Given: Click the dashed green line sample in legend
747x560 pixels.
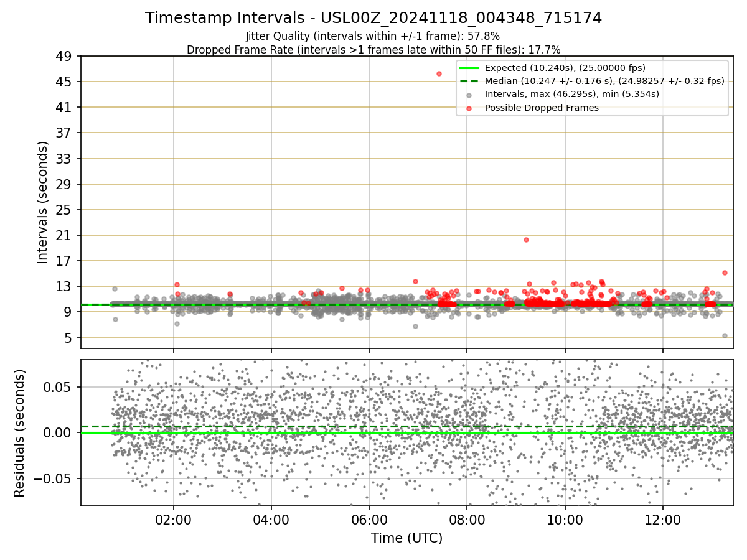Looking at the screenshot, I should click(469, 81).
